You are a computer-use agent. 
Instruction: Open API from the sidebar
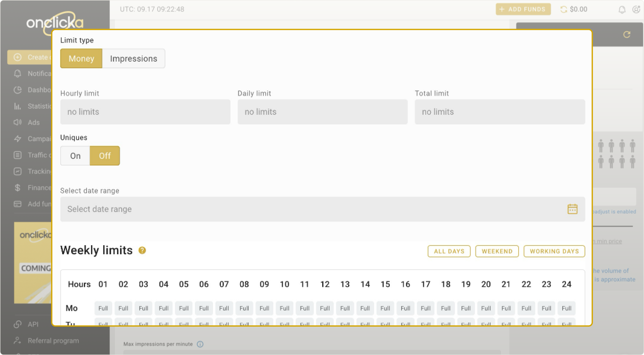(33, 324)
